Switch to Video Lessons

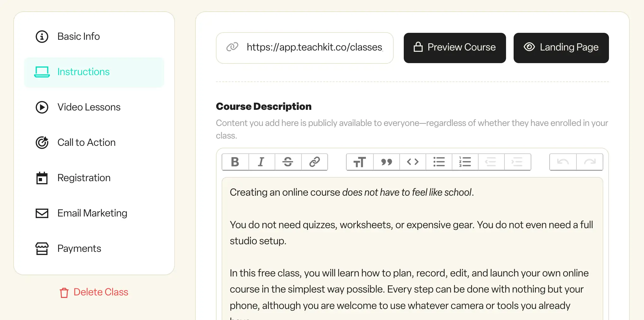pyautogui.click(x=89, y=107)
